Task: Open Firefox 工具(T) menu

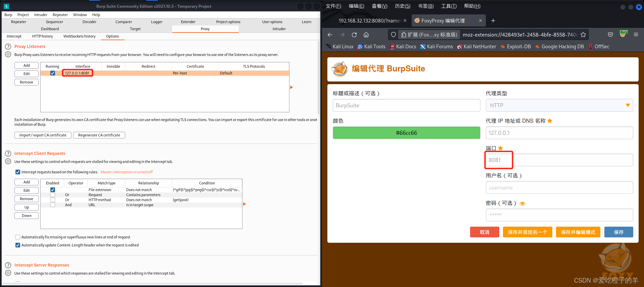Action: pos(449,6)
